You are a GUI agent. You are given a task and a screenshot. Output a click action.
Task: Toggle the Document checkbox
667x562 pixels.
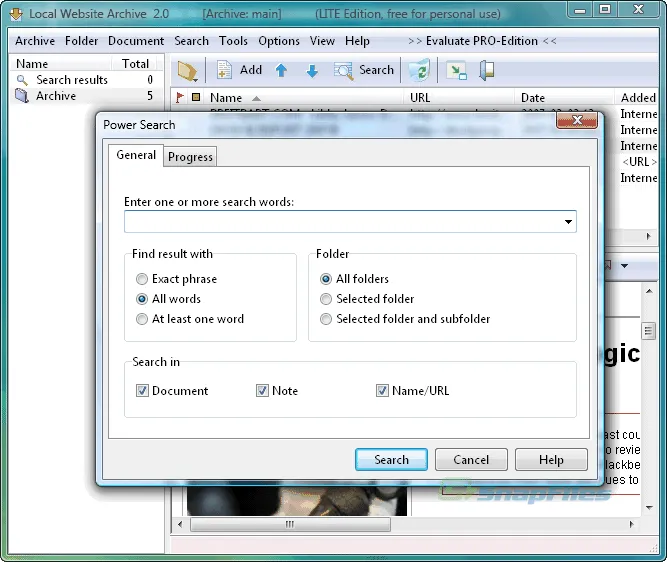tap(142, 391)
